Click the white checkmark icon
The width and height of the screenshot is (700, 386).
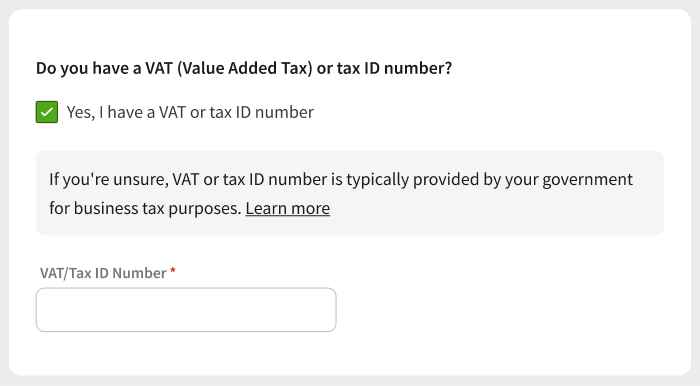point(47,112)
